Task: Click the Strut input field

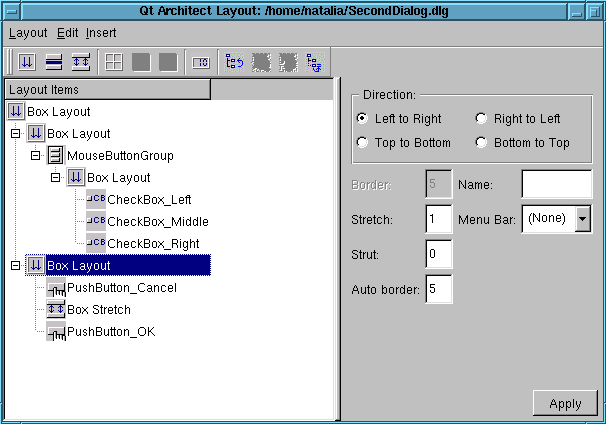Action: [439, 254]
